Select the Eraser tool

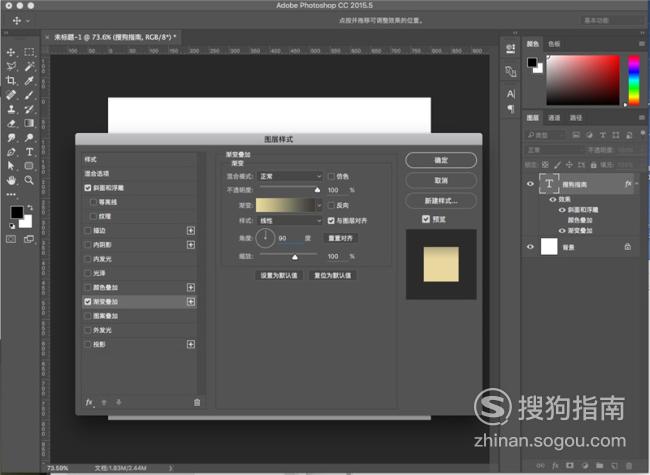(11, 123)
